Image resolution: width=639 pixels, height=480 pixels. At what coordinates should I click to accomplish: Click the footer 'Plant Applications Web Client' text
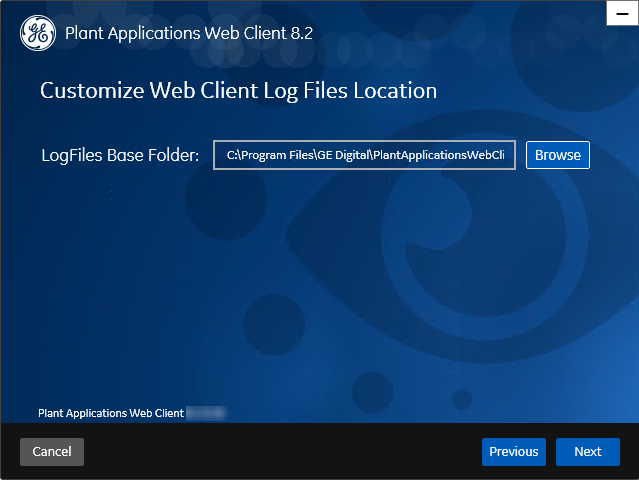coord(111,413)
